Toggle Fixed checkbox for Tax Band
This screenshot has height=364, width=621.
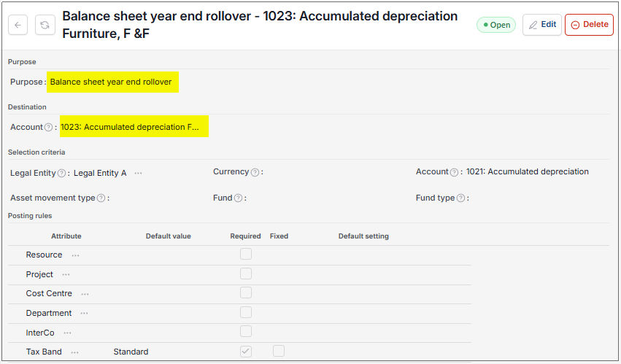tap(279, 351)
